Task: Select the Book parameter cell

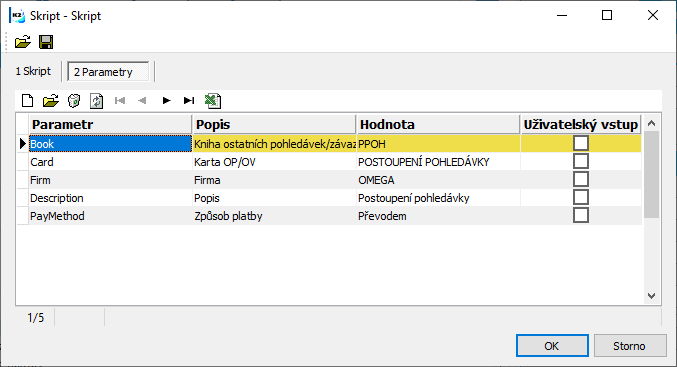Action: [x=110, y=144]
